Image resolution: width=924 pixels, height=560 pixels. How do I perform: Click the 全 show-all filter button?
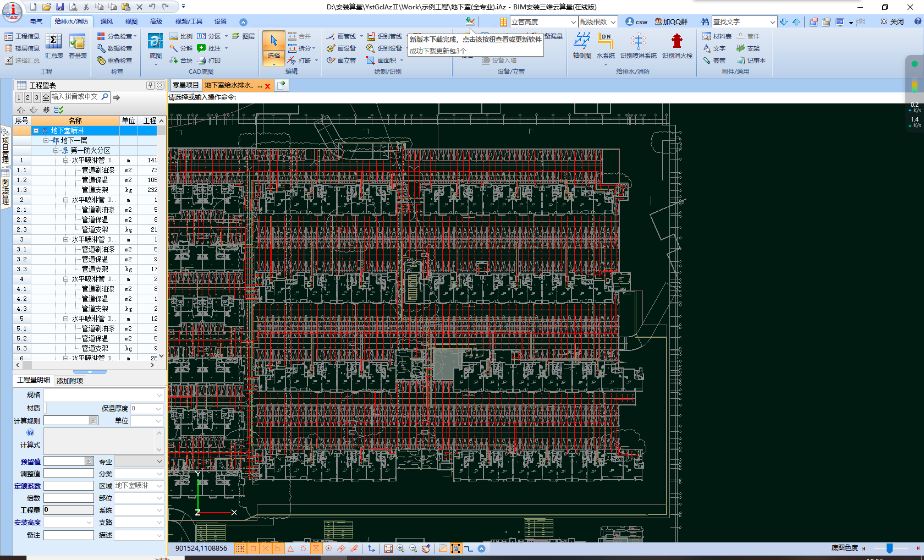(45, 97)
